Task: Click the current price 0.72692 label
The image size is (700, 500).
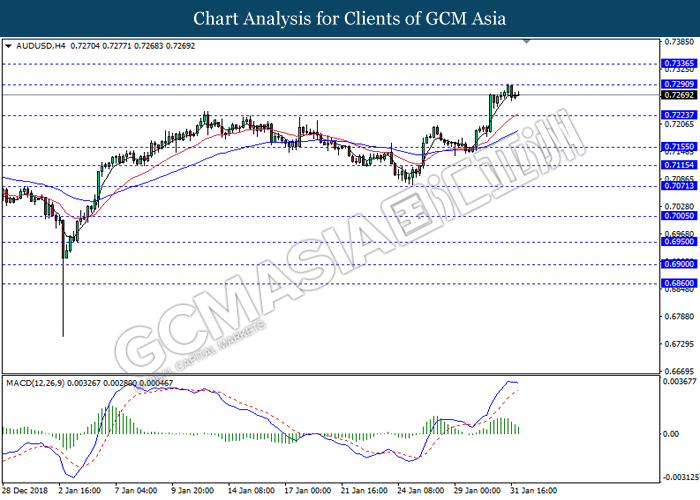Action: 679,95
